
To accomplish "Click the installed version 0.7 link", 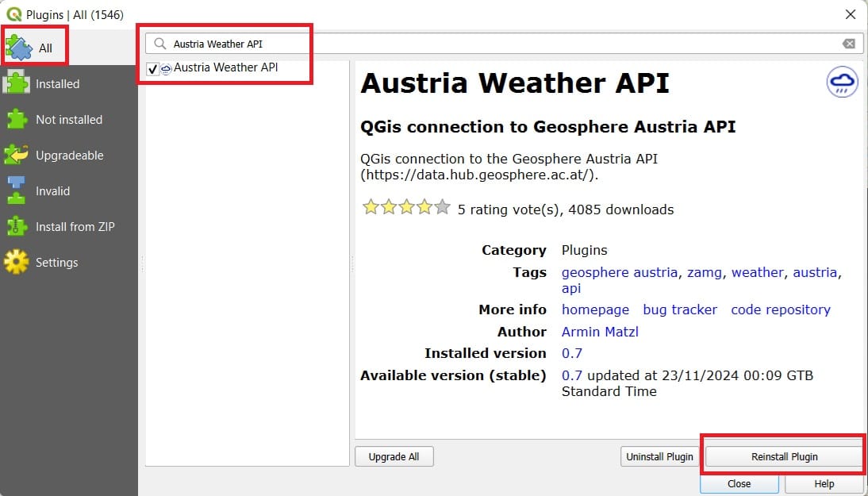I will tap(572, 353).
